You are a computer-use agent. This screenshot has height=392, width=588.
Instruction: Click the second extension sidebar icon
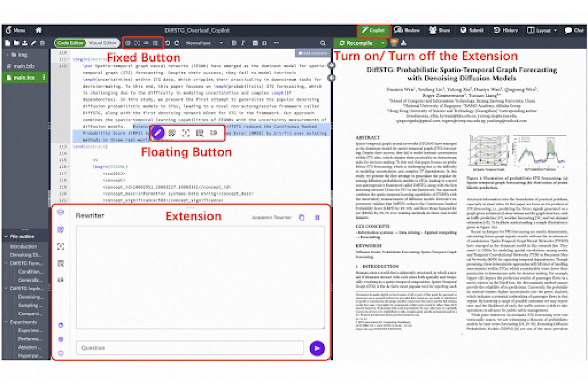click(x=61, y=230)
